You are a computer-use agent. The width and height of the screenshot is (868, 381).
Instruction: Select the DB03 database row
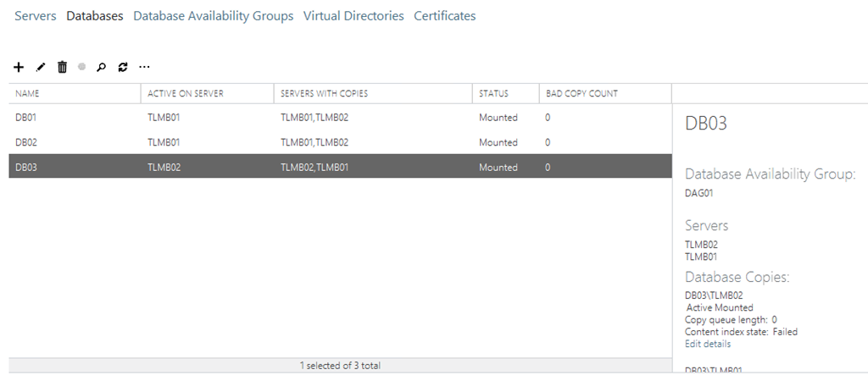[x=340, y=167]
